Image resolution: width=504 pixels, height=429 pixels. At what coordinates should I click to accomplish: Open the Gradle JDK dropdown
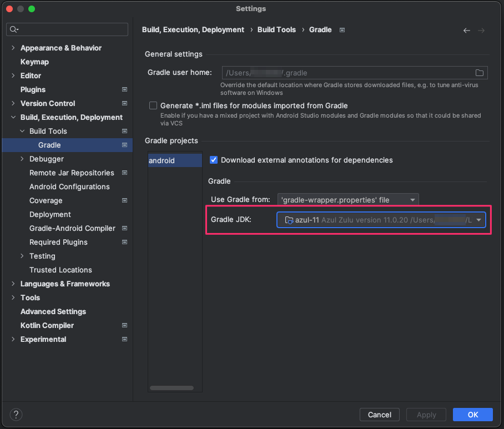coord(478,220)
